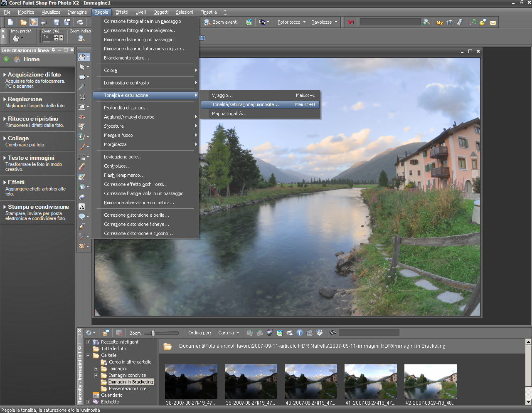The height and width of the screenshot is (413, 532).
Task: Select the Text tool
Action: [x=82, y=207]
